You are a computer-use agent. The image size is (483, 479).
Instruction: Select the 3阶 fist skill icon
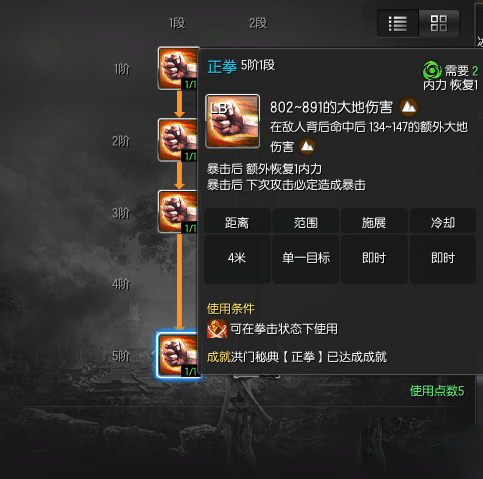tap(178, 212)
